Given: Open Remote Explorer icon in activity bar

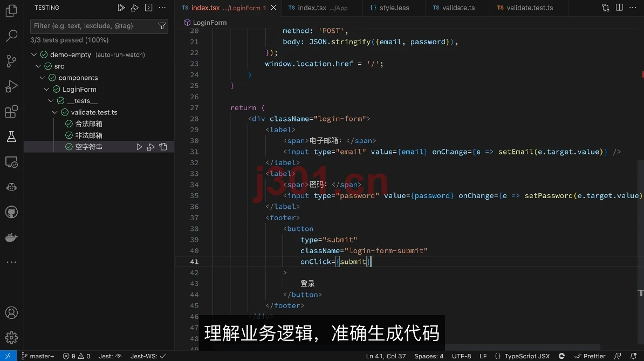Looking at the screenshot, I should click(11, 162).
